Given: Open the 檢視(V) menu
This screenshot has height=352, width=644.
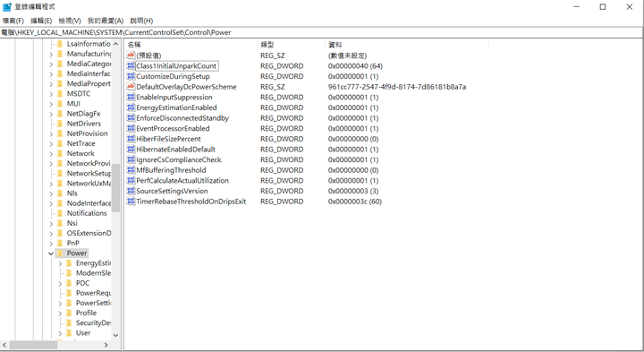Looking at the screenshot, I should coord(70,21).
